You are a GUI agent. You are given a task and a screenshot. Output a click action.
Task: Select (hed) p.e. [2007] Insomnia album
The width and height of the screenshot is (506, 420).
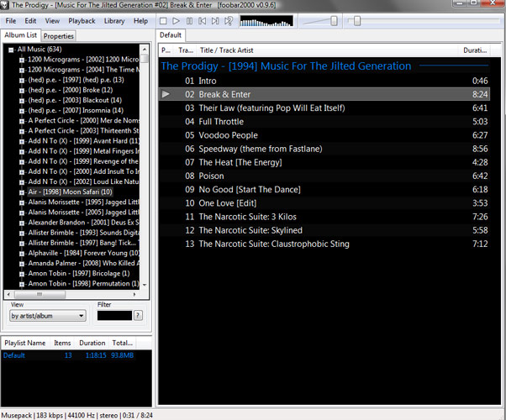76,110
